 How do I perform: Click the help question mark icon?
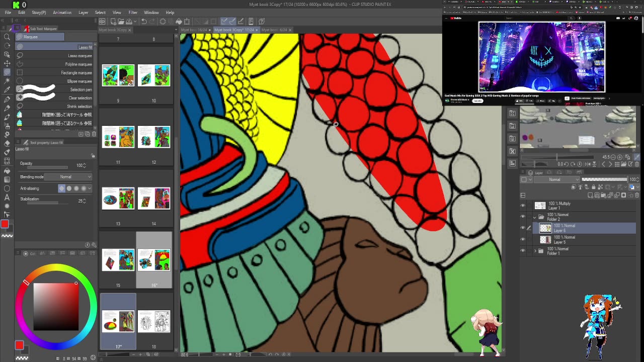(262, 21)
